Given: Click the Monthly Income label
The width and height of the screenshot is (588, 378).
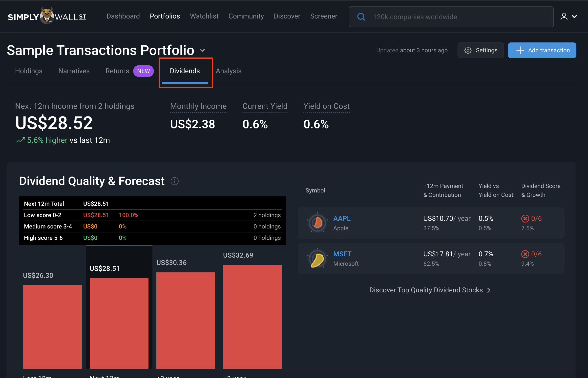Looking at the screenshot, I should (198, 106).
